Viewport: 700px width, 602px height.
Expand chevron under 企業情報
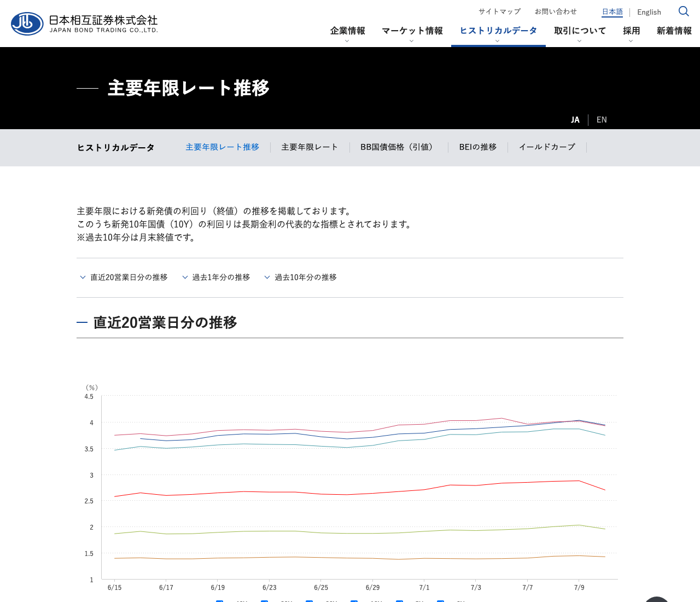pyautogui.click(x=347, y=41)
